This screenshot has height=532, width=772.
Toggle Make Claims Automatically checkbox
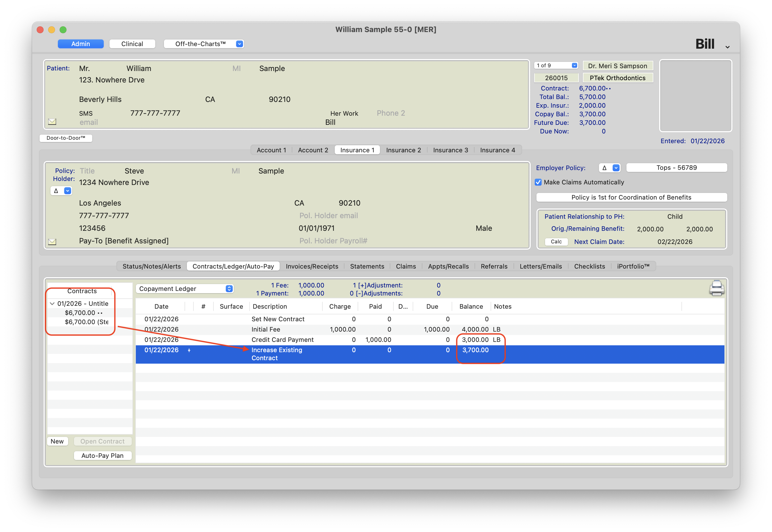538,182
